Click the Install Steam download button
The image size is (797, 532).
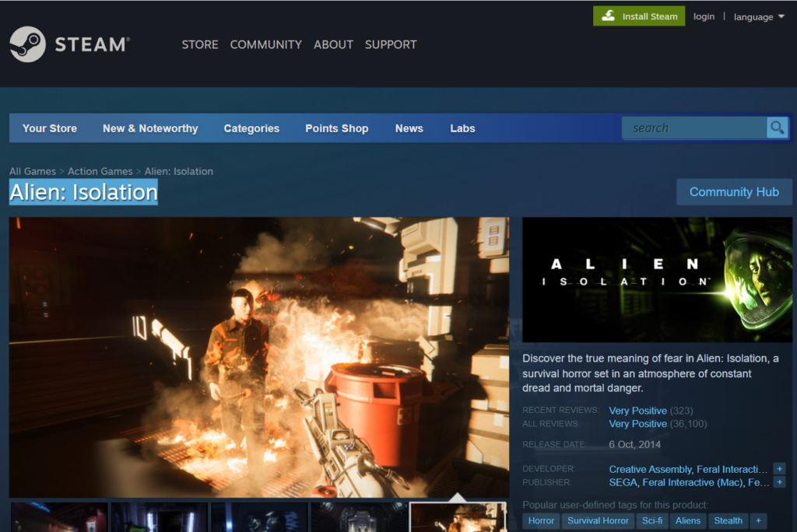click(x=639, y=16)
